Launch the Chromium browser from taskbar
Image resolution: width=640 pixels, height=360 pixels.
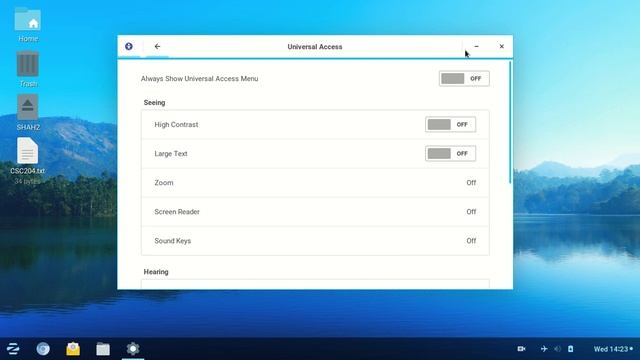click(x=43, y=349)
